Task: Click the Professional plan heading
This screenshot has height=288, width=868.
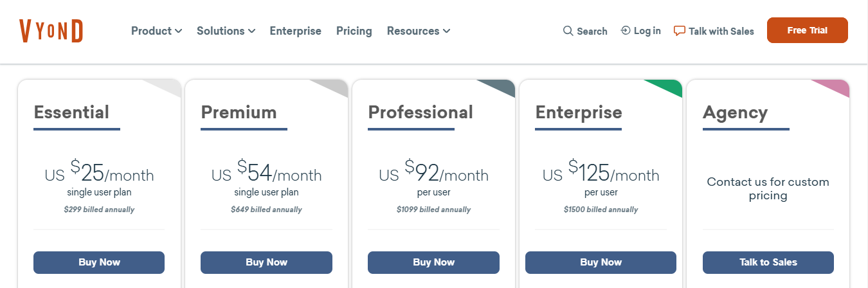Action: pyautogui.click(x=420, y=113)
